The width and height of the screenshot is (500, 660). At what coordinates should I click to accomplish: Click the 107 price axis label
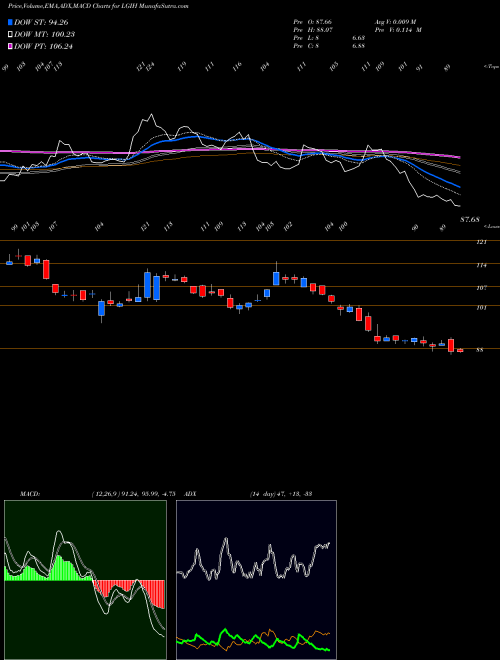[481, 288]
